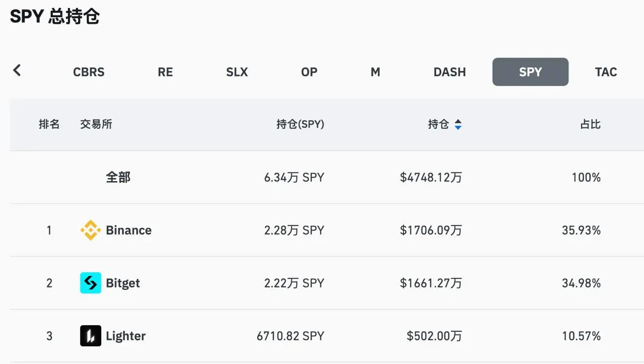Click the 排名 column header
This screenshot has height=364, width=644.
point(49,124)
